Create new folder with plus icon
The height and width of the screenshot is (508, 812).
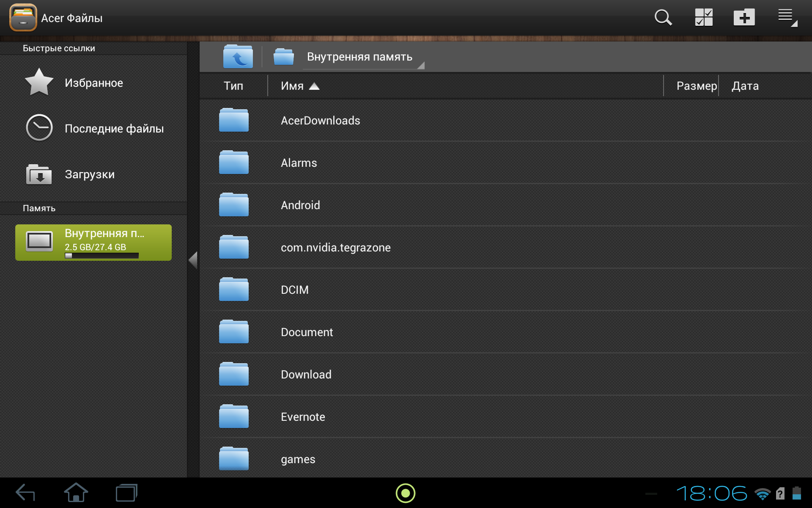pos(744,18)
